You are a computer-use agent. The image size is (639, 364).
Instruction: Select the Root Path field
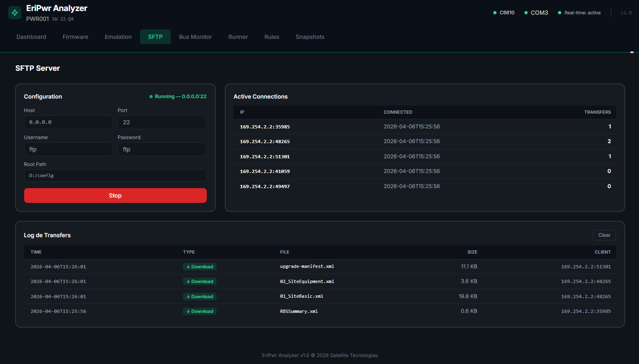[x=115, y=175]
